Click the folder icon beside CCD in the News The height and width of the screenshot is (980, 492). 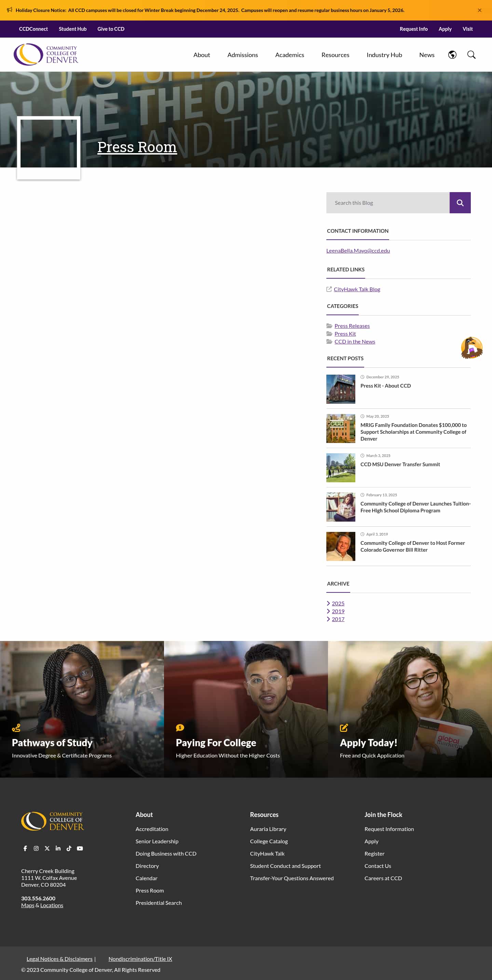(x=329, y=341)
